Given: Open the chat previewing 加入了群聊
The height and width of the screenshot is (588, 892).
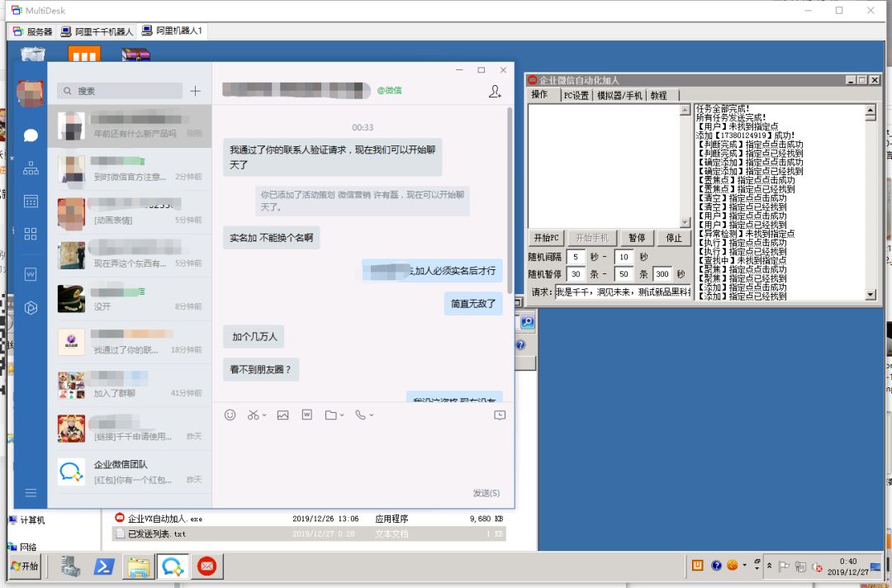Looking at the screenshot, I should tap(130, 386).
